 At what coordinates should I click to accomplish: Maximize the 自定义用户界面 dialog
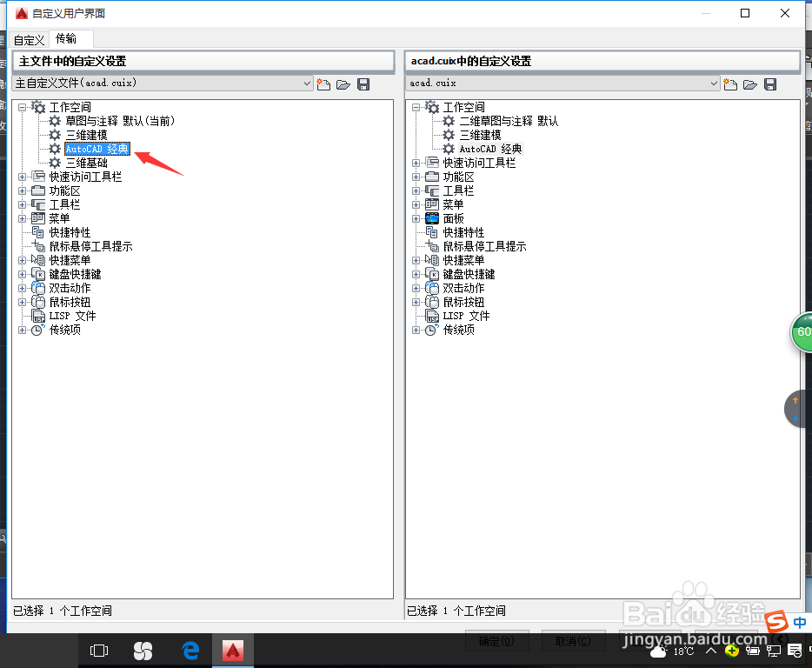coord(745,13)
